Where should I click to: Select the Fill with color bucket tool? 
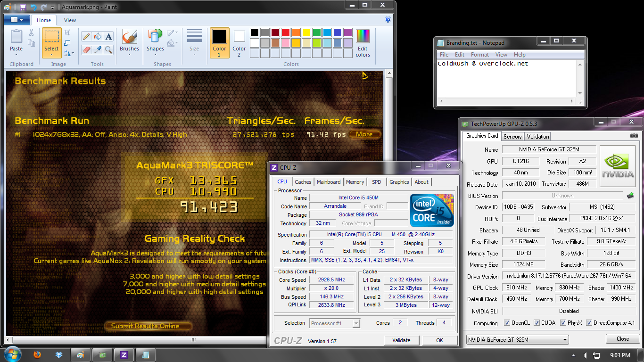click(x=98, y=37)
